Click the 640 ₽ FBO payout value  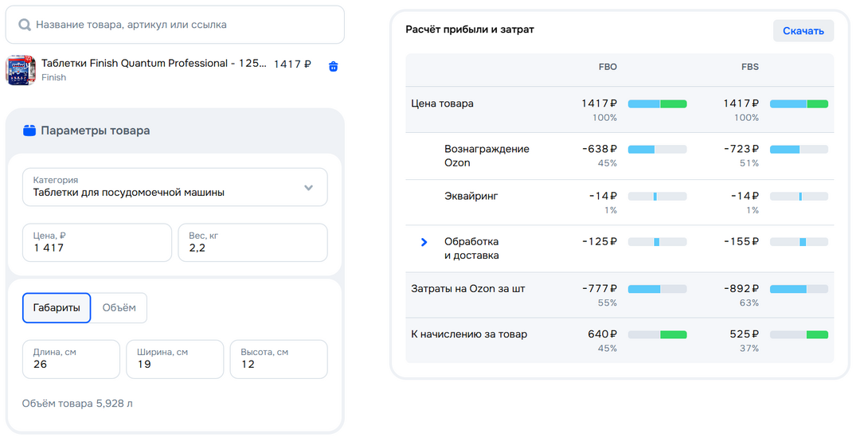602,334
